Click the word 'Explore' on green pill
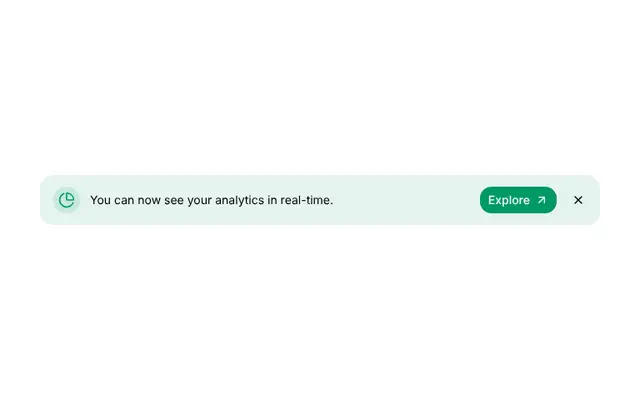Screen dimensions: 640x400 (509, 200)
